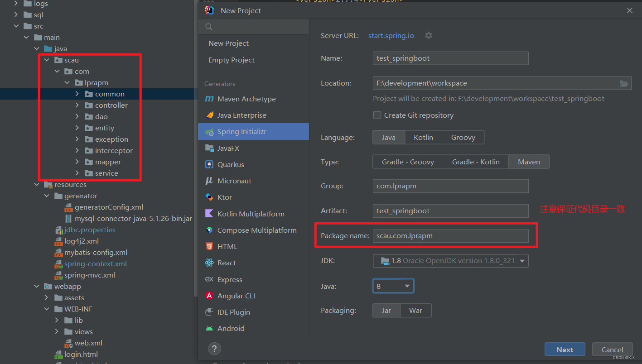Click the Express 'ex' icon
The height and width of the screenshot is (364, 642).
pos(209,279)
